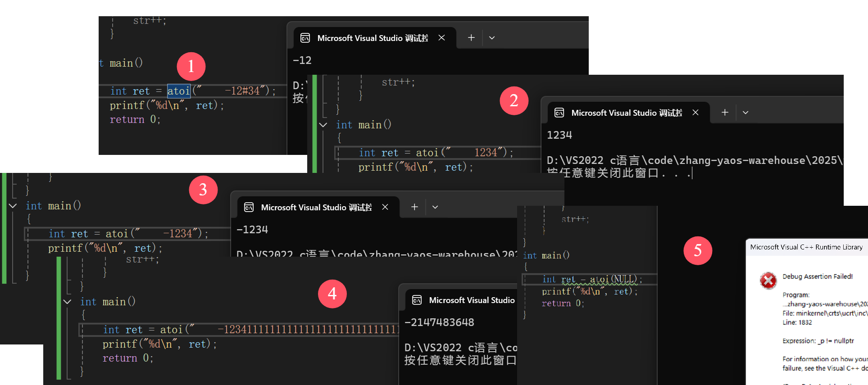Screen dimensions: 868x385
Task: Click the -12 console output
Action: [302, 60]
